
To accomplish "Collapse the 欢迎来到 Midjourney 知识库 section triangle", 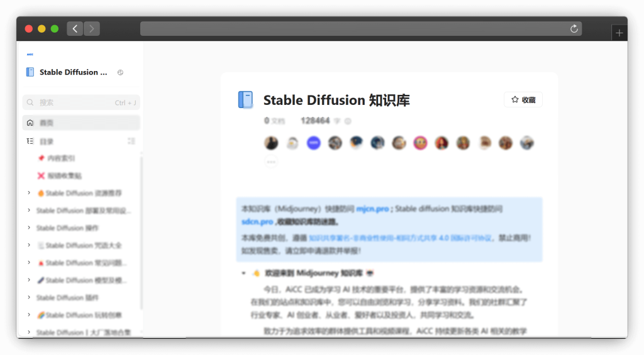I will [x=243, y=273].
